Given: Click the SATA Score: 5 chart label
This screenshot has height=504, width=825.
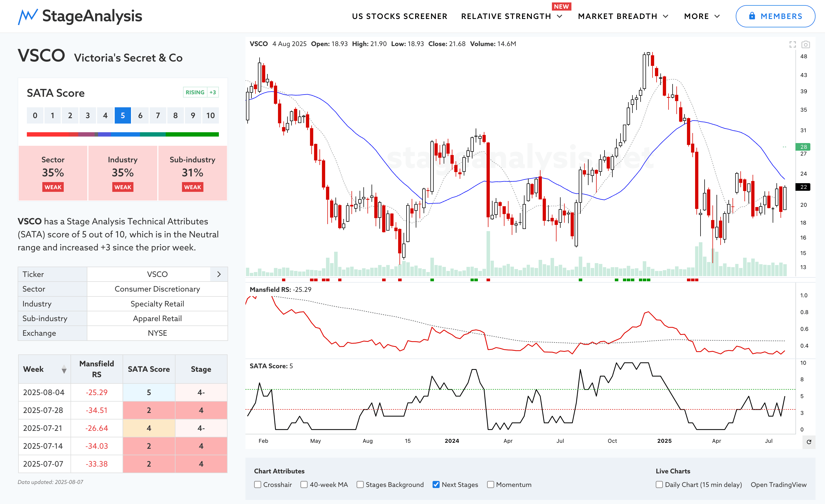Looking at the screenshot, I should click(x=271, y=366).
